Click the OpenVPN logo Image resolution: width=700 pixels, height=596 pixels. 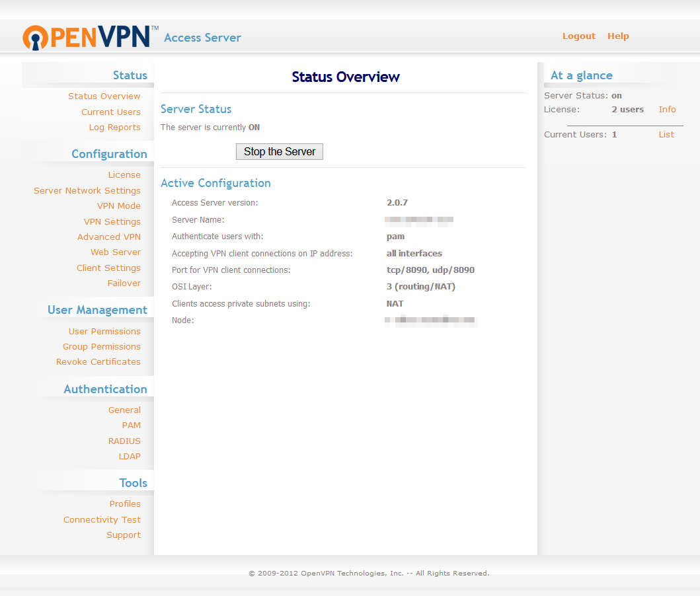tap(91, 38)
